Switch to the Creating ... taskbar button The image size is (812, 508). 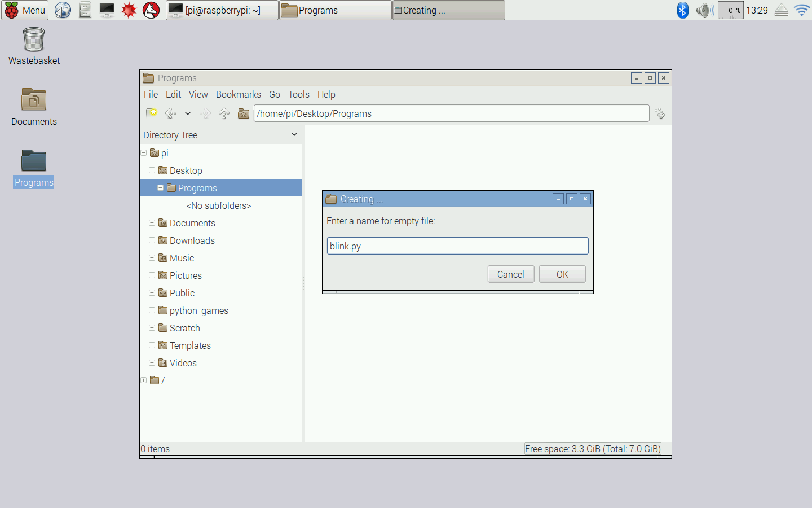(449, 10)
